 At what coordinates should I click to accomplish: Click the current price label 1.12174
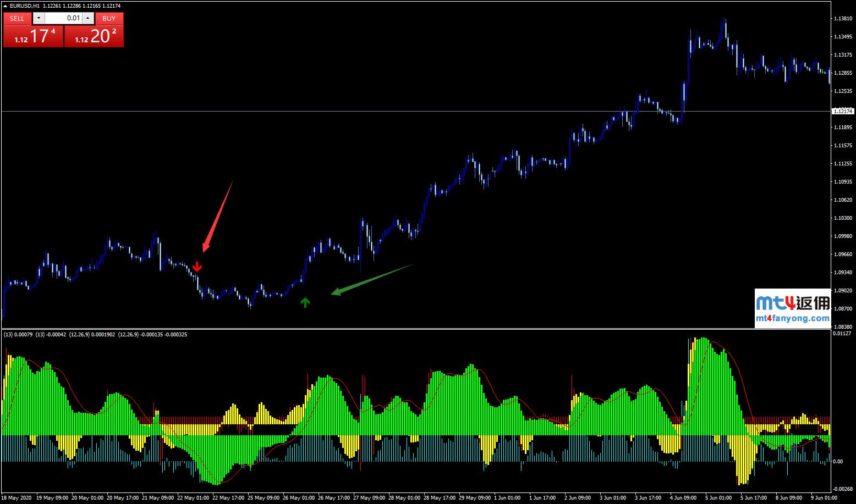pos(842,111)
